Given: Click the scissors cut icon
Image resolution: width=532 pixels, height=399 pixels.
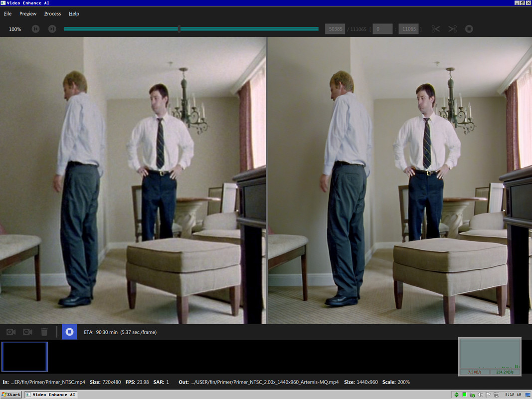Looking at the screenshot, I should click(436, 29).
